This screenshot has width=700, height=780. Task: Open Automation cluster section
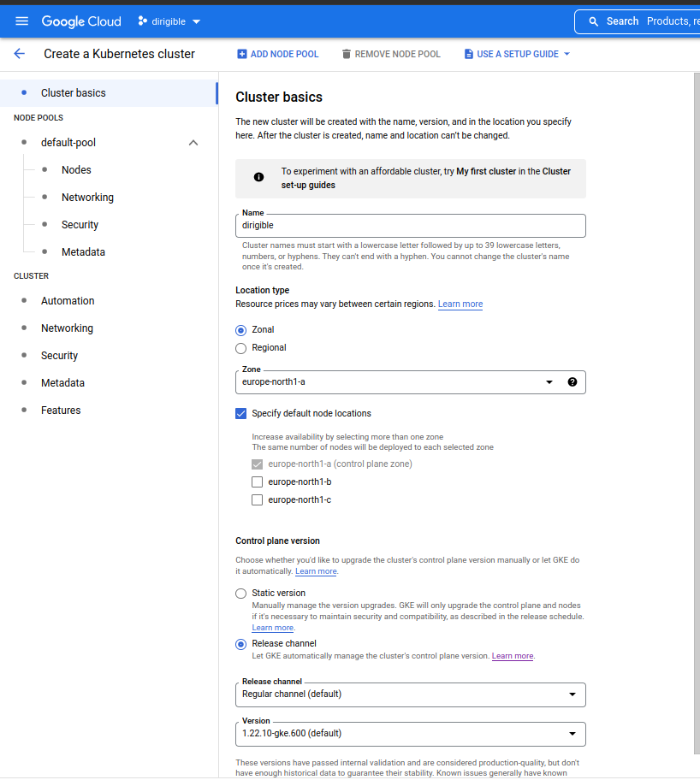(x=68, y=301)
